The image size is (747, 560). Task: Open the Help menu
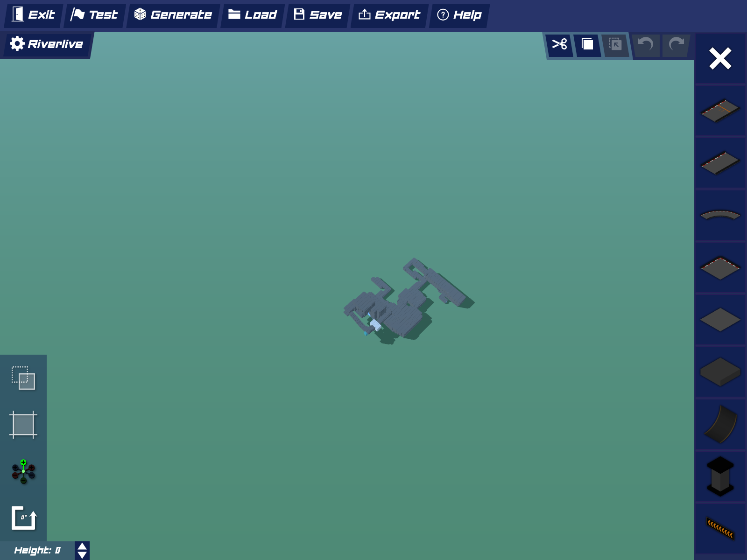[x=459, y=15]
